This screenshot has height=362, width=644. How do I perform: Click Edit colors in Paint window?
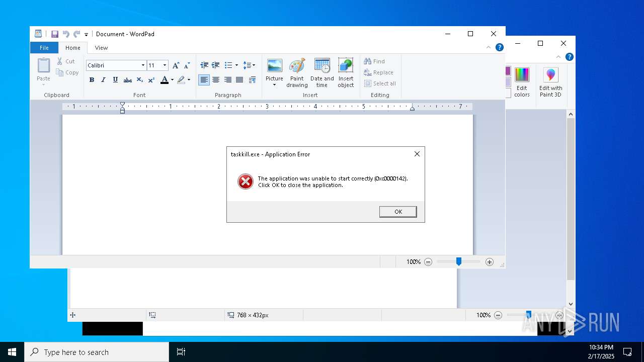(x=522, y=82)
